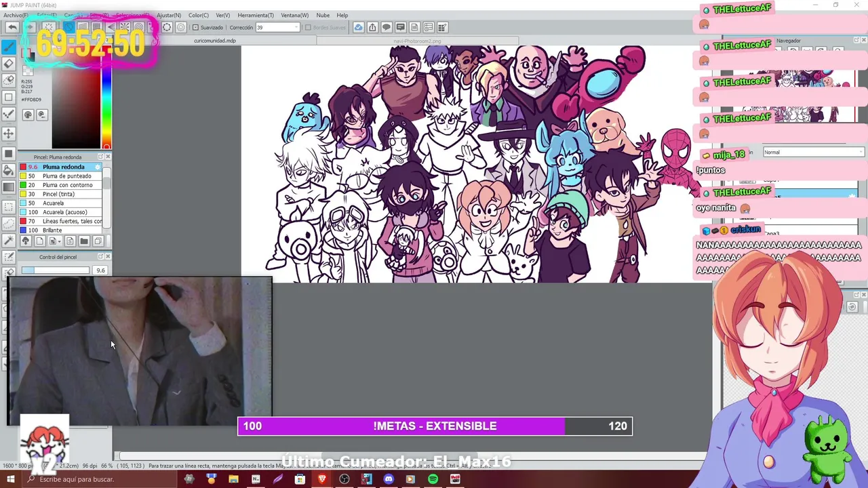Choose the Lasso selection tool
The height and width of the screenshot is (488, 868).
[x=9, y=223]
